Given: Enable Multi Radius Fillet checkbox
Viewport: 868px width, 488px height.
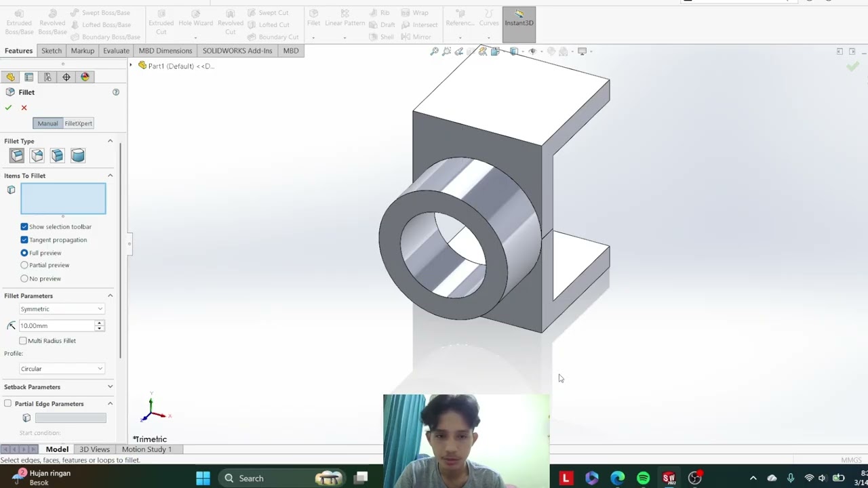Looking at the screenshot, I should click(x=23, y=341).
